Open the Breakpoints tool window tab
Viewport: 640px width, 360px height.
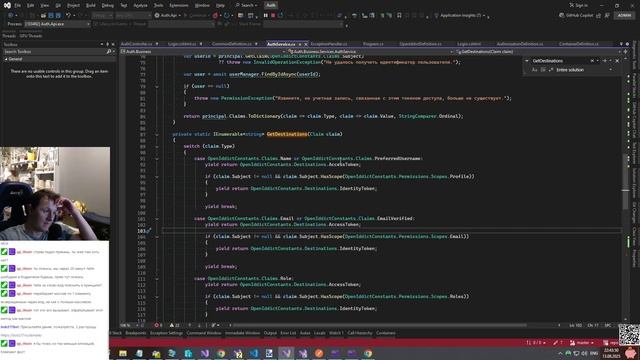(136, 333)
